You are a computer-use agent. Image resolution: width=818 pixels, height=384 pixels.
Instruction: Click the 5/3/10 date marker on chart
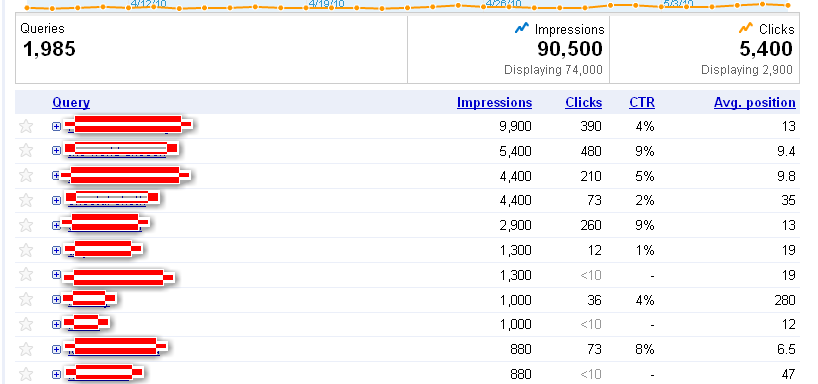678,4
